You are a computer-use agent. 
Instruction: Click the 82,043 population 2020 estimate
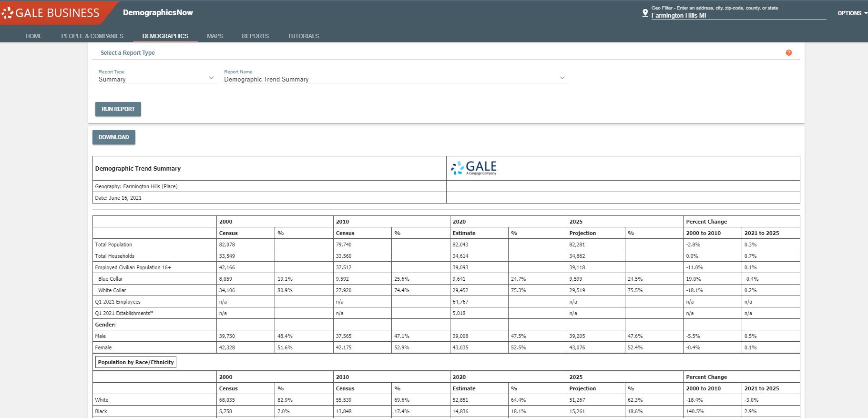[x=460, y=245]
